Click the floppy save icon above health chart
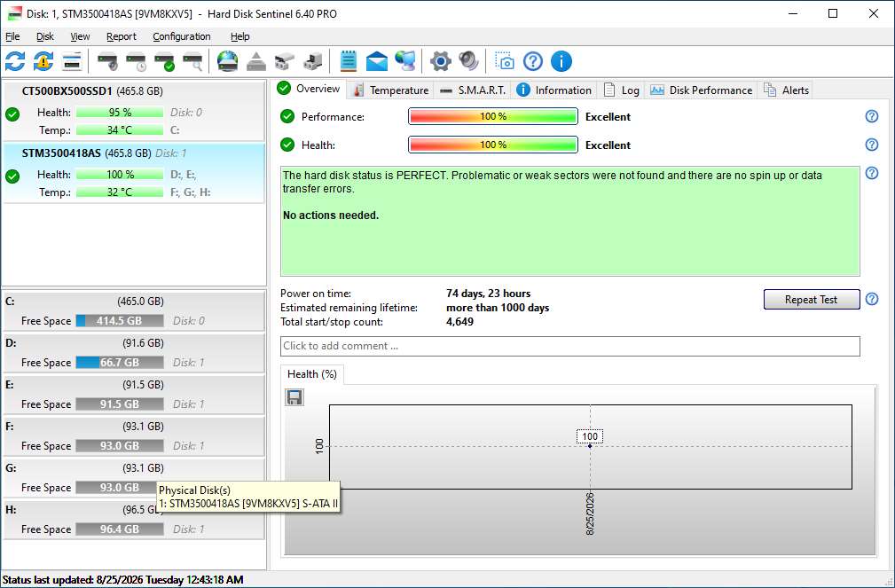This screenshot has width=895, height=588. tap(294, 397)
